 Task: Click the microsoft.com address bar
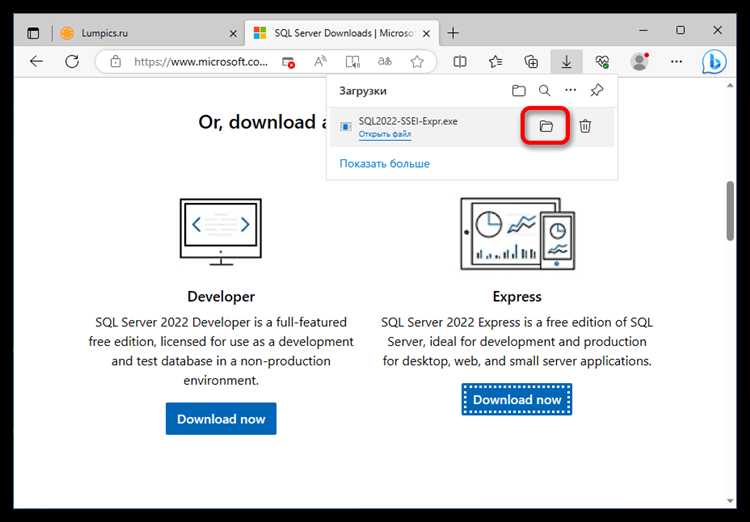(x=201, y=61)
